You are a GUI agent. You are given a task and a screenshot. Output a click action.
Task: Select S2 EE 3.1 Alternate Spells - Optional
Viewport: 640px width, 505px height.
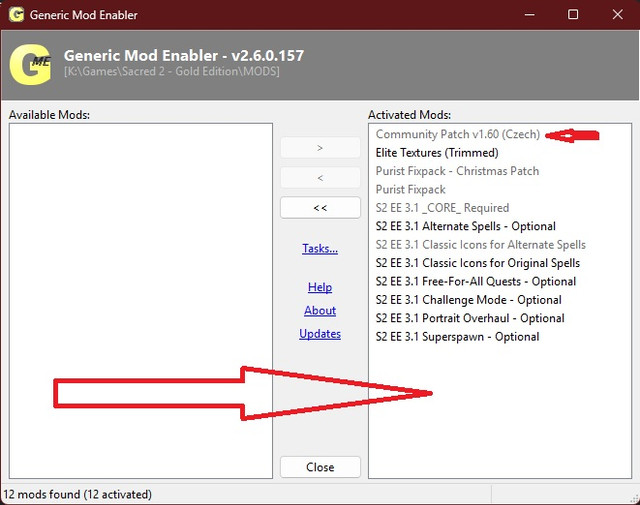click(x=465, y=226)
